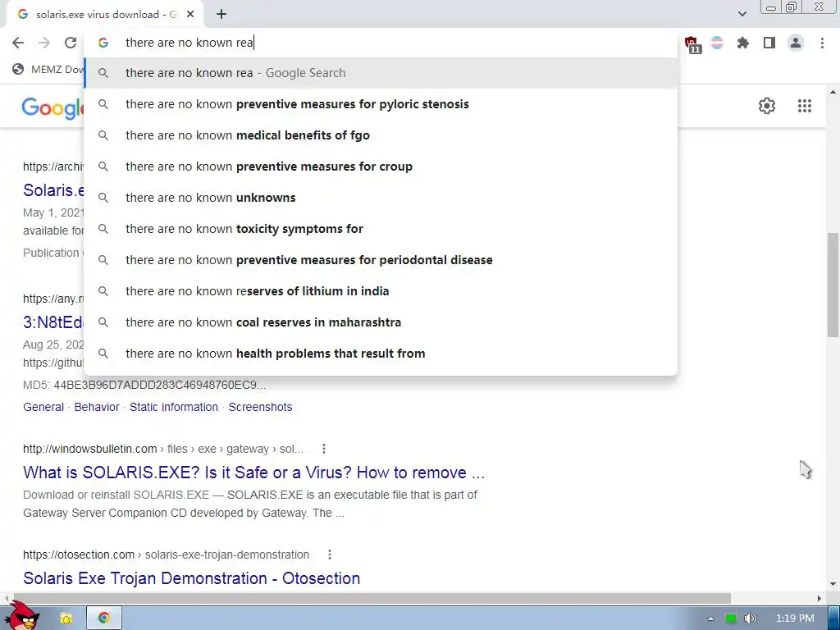840x630 pixels.
Task: Click the otosection.com URL breadcrumb
Action: 166,555
